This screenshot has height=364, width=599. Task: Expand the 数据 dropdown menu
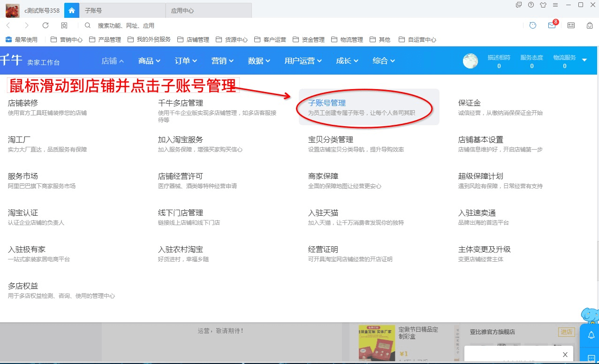click(x=259, y=61)
